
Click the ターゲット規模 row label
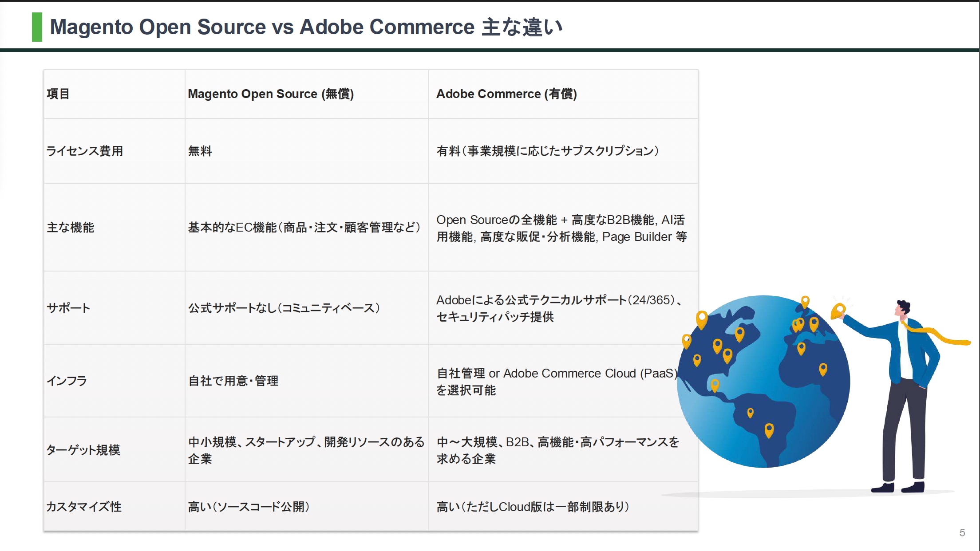pyautogui.click(x=83, y=450)
